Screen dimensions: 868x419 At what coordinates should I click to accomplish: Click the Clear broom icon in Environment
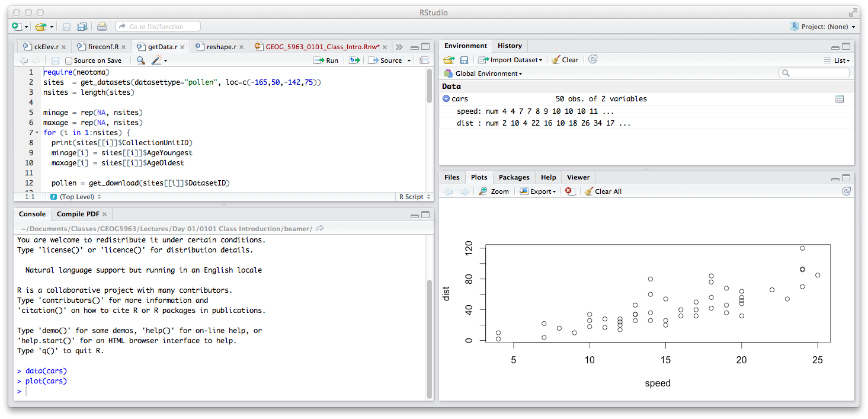565,60
